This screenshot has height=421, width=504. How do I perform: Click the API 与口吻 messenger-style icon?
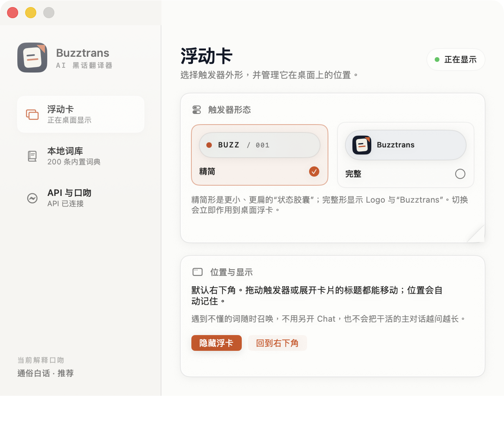coord(32,198)
